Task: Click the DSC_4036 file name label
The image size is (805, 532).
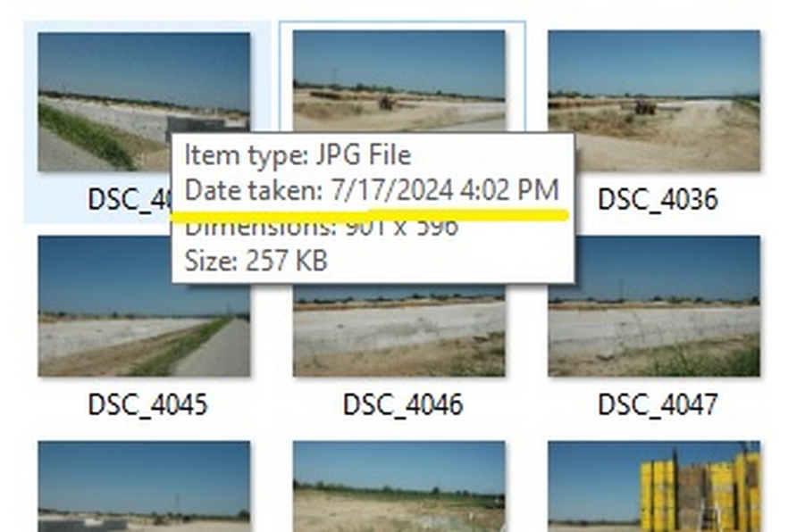Action: point(658,199)
